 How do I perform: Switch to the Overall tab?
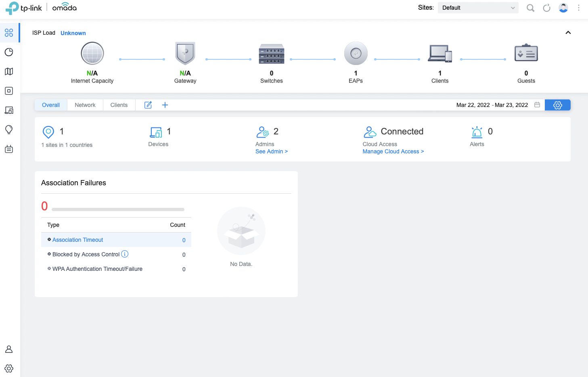point(51,105)
